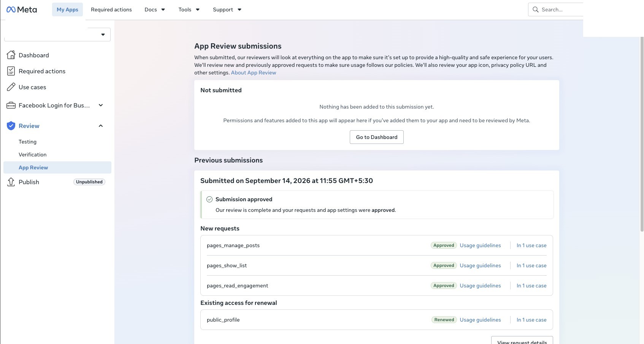
Task: Click the Go to Dashboard button
Action: click(377, 137)
